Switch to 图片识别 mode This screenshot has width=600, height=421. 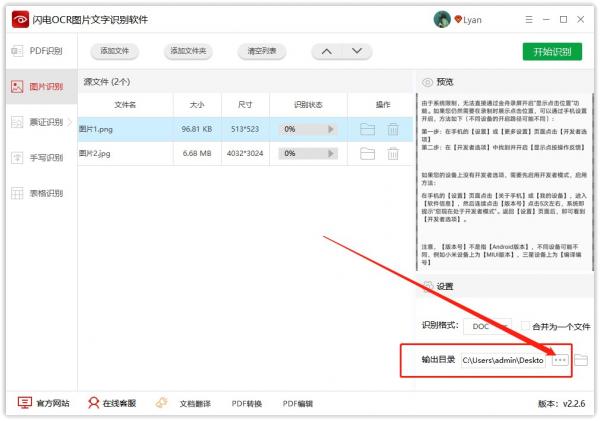point(41,86)
